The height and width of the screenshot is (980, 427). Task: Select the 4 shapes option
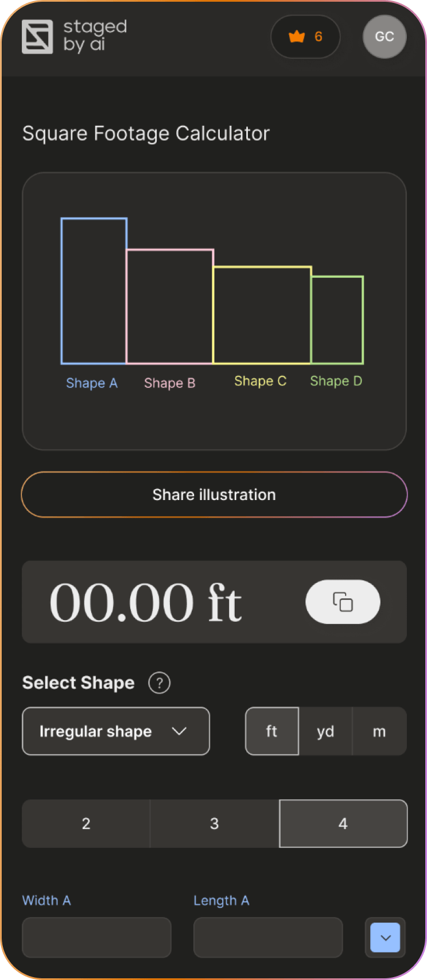click(x=343, y=823)
